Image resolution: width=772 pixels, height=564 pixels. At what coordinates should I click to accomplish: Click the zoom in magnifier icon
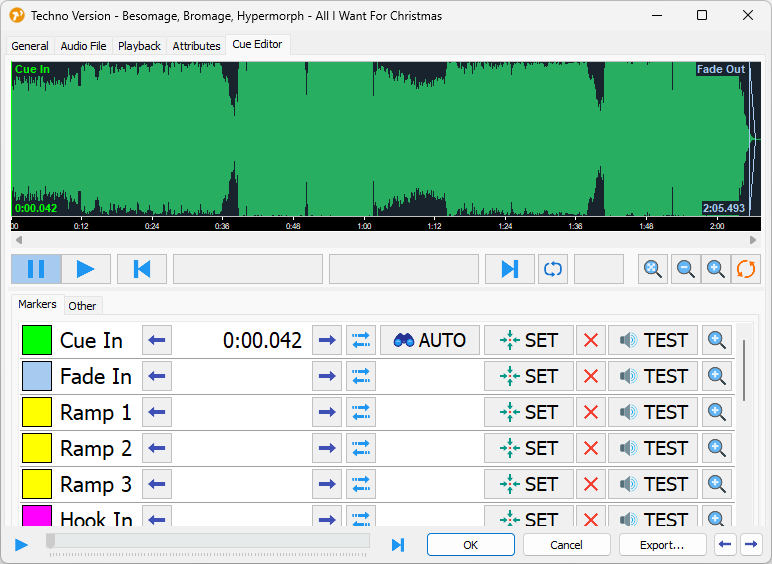coord(716,269)
